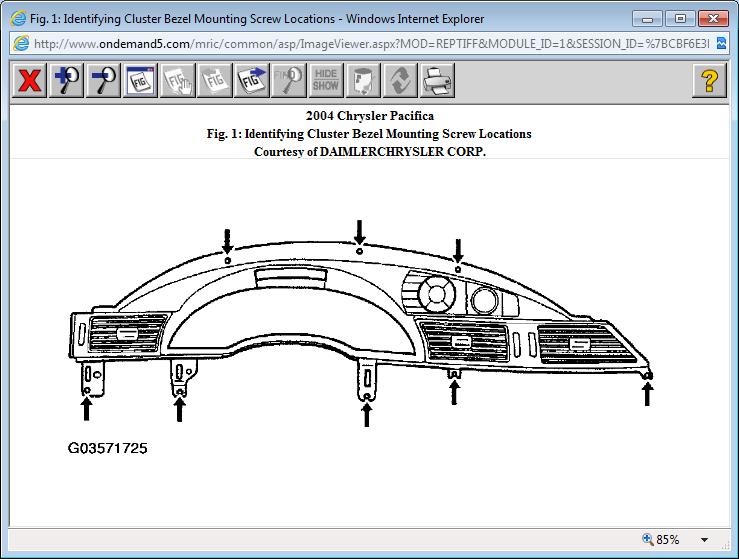The image size is (739, 559).
Task: Click the 'Fig. 1: Identifying Cluster Bezel' caption
Action: [369, 134]
